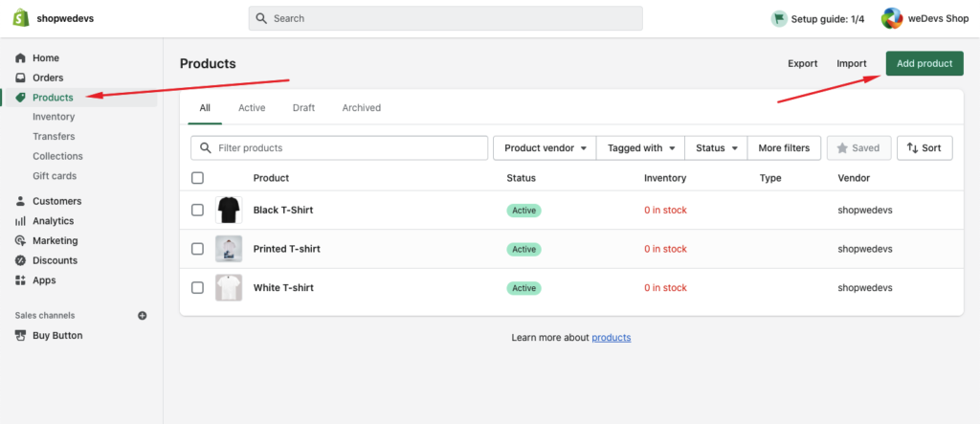
Task: Expand the Status filter dropdown
Action: point(716,148)
